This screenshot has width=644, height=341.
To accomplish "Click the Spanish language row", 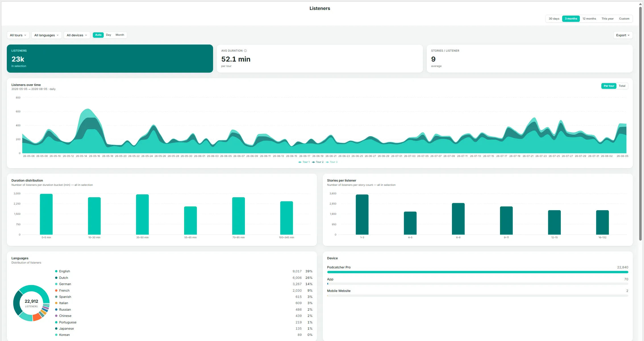I will [184, 297].
